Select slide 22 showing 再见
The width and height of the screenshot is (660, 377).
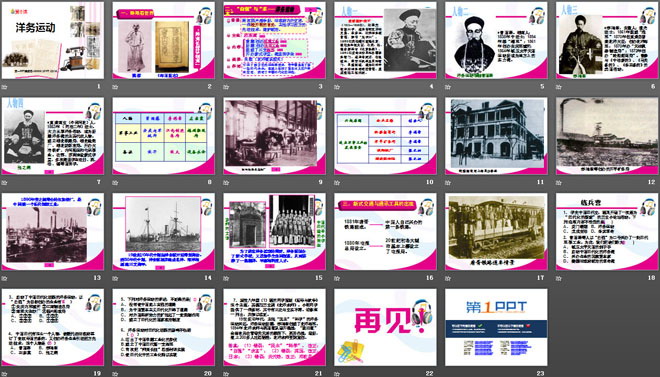point(385,327)
